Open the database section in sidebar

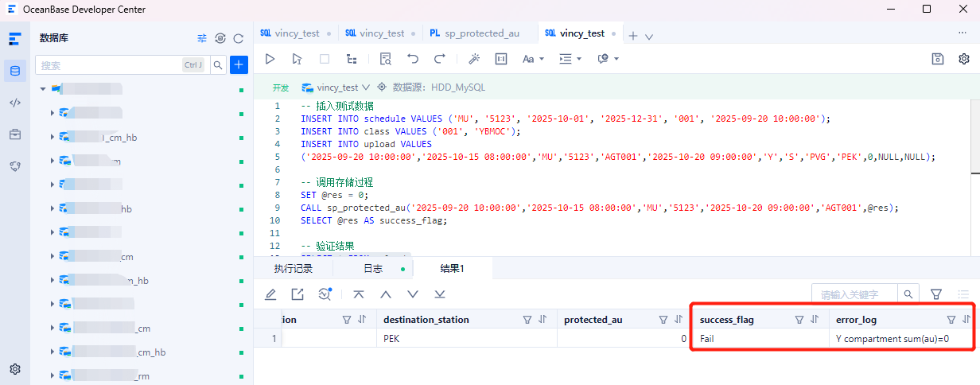[14, 72]
